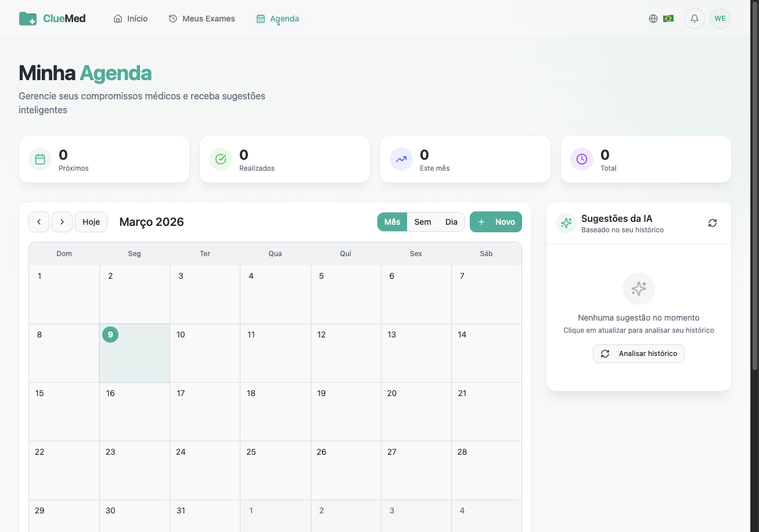Viewport: 759px width, 532px height.
Task: Click the Este mês label in stat card
Action: [435, 168]
